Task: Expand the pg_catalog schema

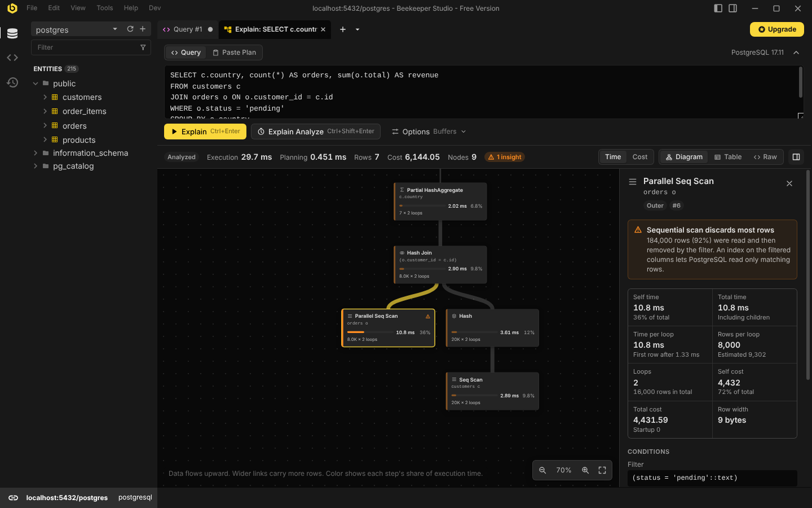Action: click(x=36, y=166)
